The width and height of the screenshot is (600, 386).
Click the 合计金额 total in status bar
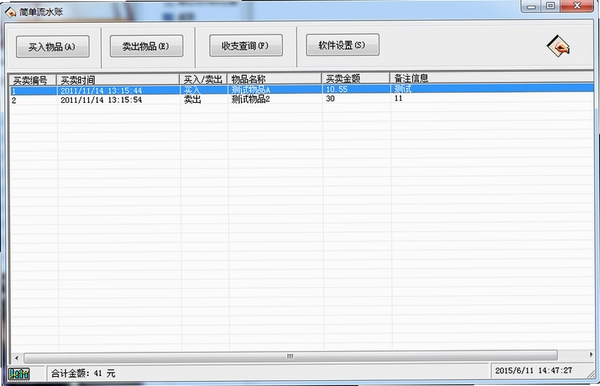point(83,373)
